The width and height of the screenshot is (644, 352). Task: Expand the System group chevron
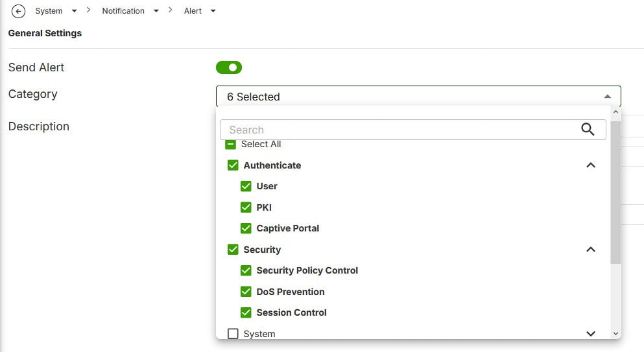coord(590,334)
